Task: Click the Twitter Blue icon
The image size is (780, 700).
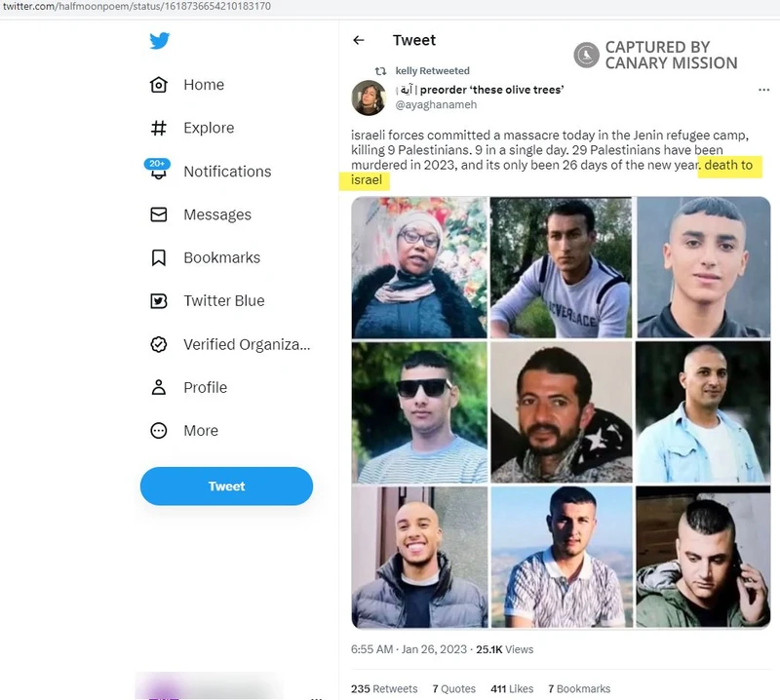Action: click(x=159, y=301)
